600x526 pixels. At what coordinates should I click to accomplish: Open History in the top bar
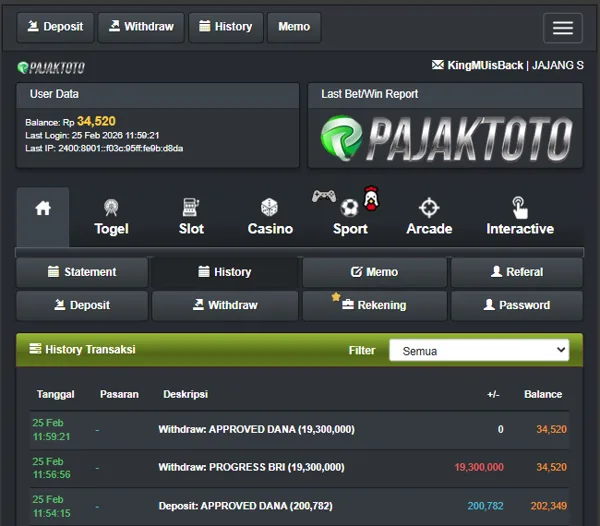[x=226, y=27]
